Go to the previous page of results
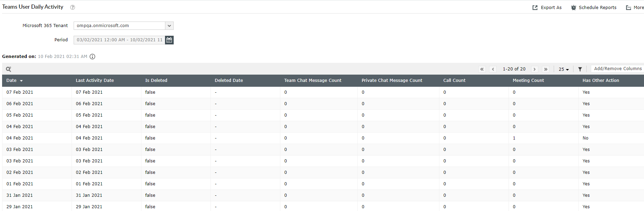The width and height of the screenshot is (644, 211). point(493,69)
